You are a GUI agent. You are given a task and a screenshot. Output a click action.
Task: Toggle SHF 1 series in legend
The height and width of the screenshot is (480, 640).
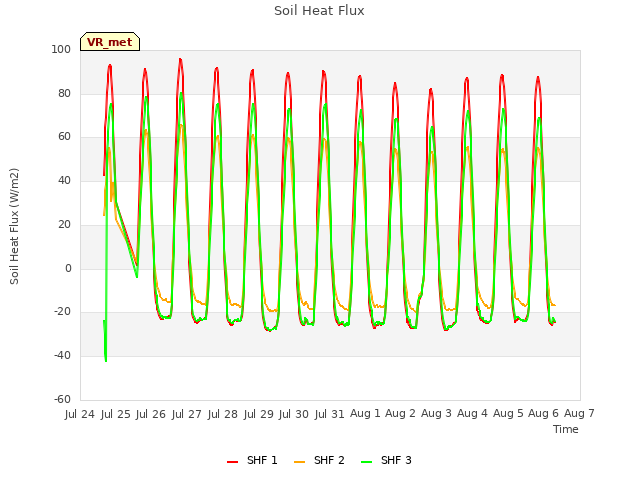pos(252,460)
